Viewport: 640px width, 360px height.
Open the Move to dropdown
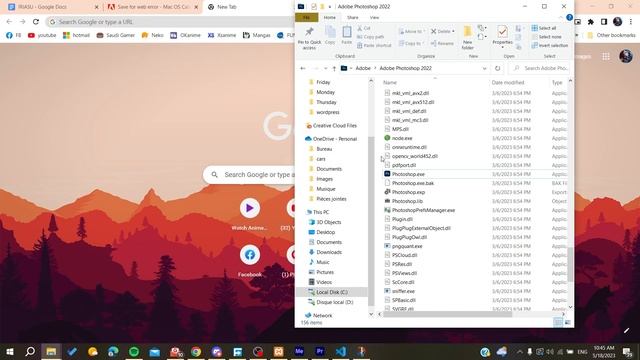point(412,31)
